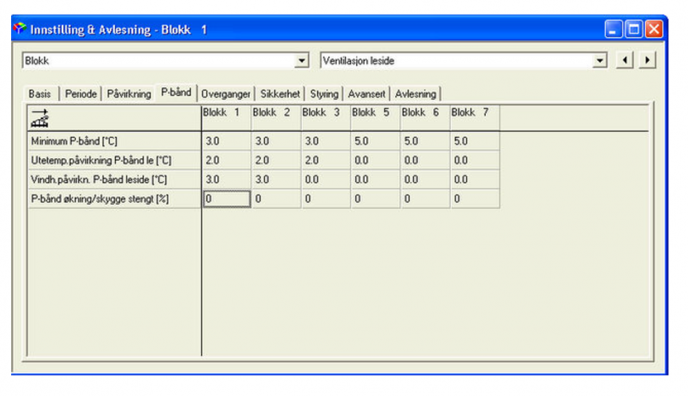Screen dimensions: 688x396
Task: Click the next arrow button beside dropdowns
Action: [x=648, y=60]
